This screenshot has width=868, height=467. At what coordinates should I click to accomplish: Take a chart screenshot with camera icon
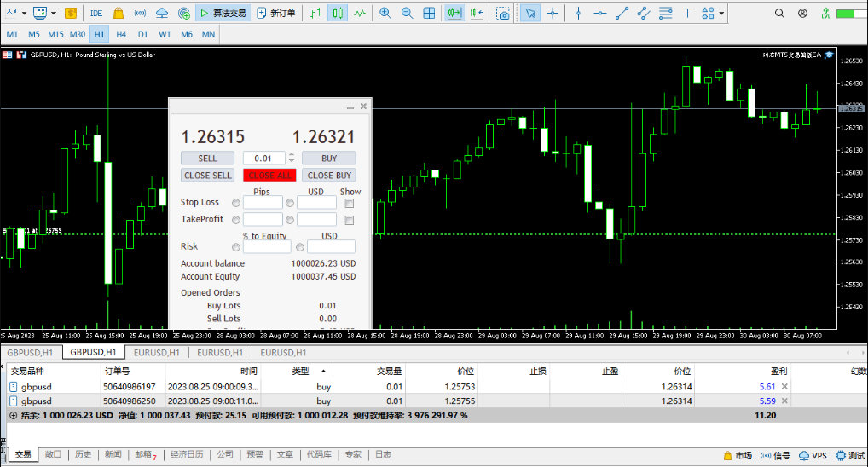(x=503, y=13)
